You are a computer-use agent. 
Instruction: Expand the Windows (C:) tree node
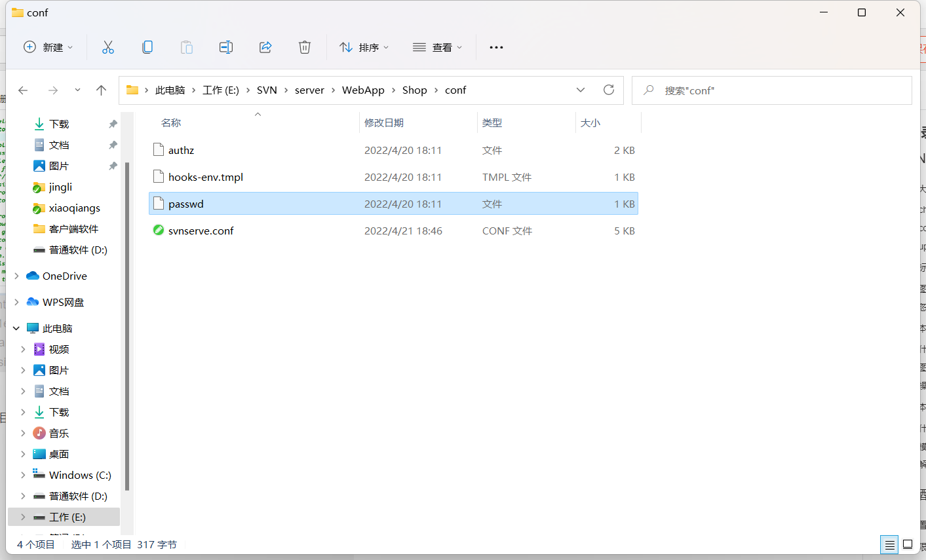(24, 475)
